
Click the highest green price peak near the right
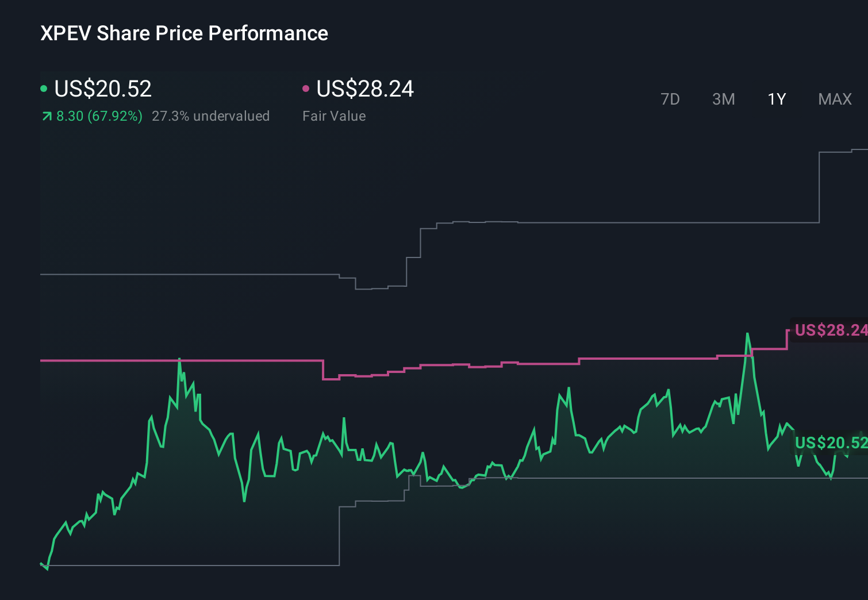pyautogui.click(x=747, y=334)
